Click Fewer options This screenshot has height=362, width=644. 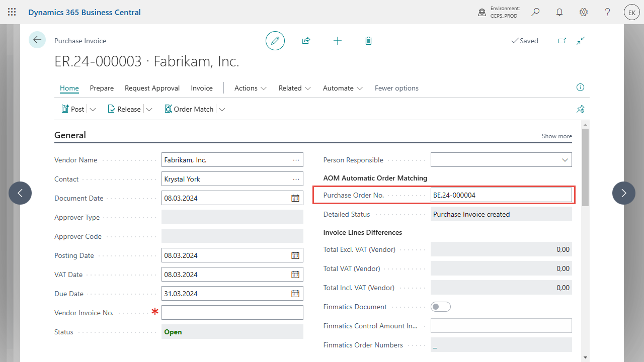pyautogui.click(x=396, y=88)
